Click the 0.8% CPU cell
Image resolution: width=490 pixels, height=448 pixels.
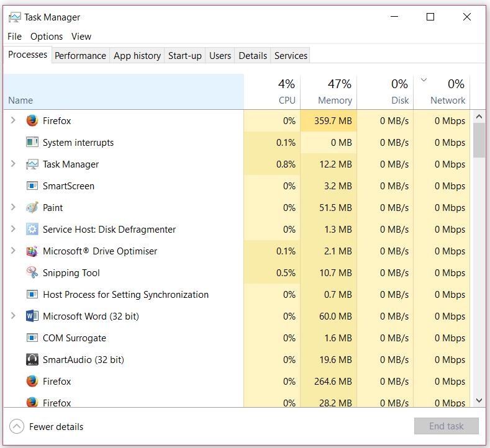[272, 164]
